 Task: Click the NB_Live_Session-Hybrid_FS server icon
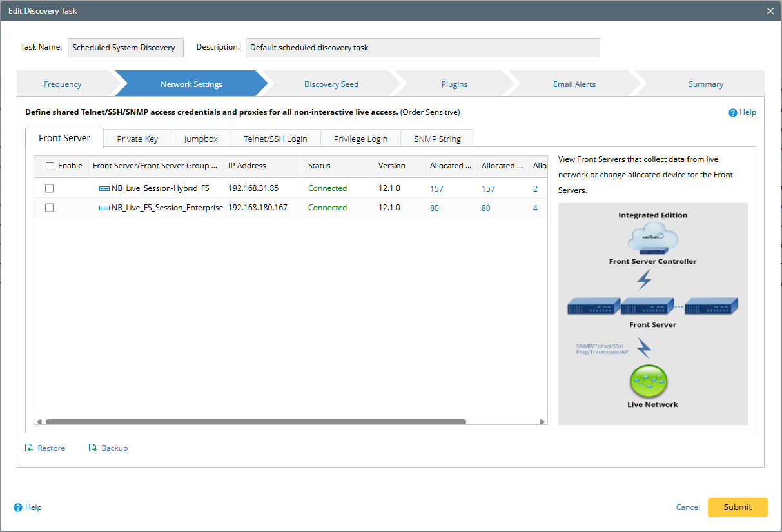pos(104,188)
